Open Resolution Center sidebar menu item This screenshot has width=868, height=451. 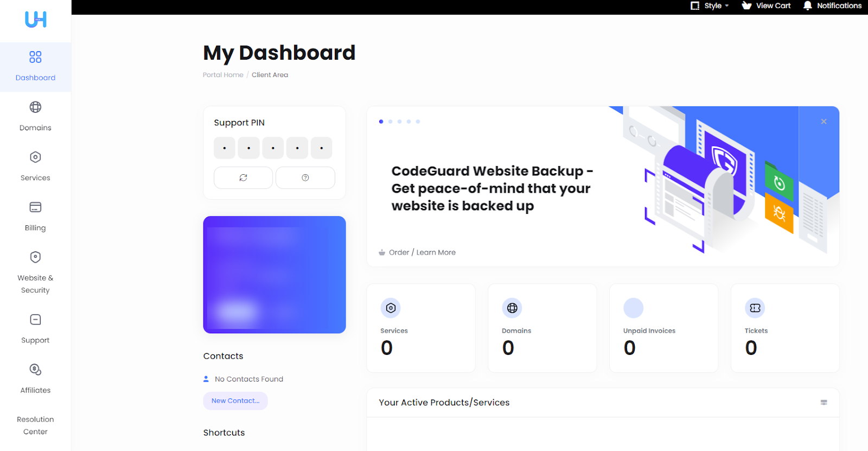point(35,425)
